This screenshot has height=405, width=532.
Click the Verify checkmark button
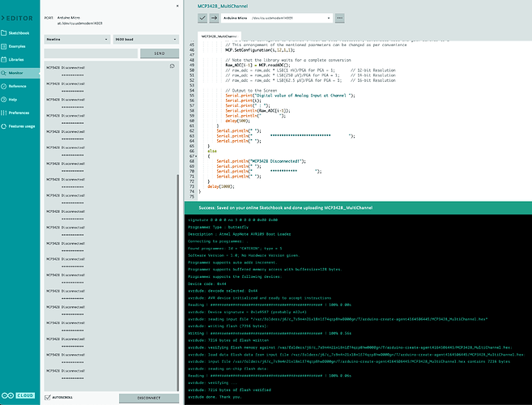(202, 18)
